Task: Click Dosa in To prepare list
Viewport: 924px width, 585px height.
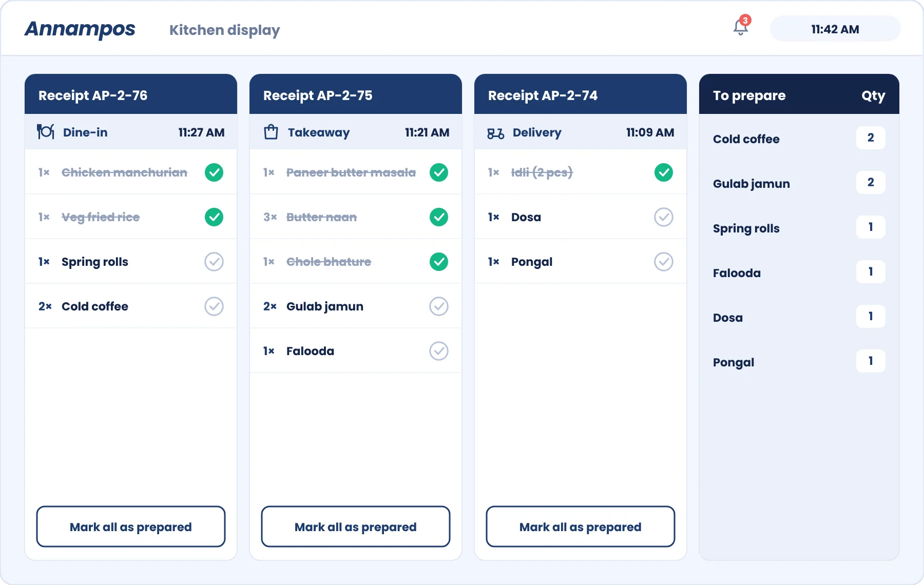Action: click(728, 318)
